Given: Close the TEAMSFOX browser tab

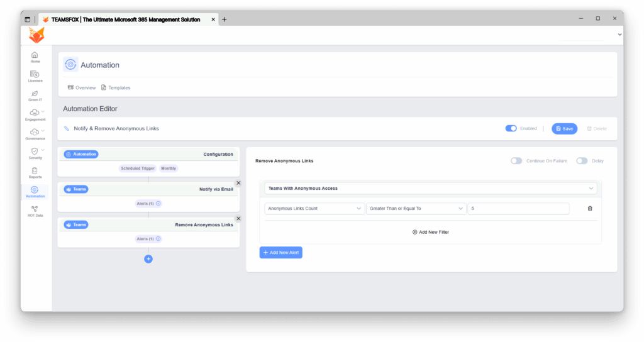Looking at the screenshot, I should pos(213,19).
